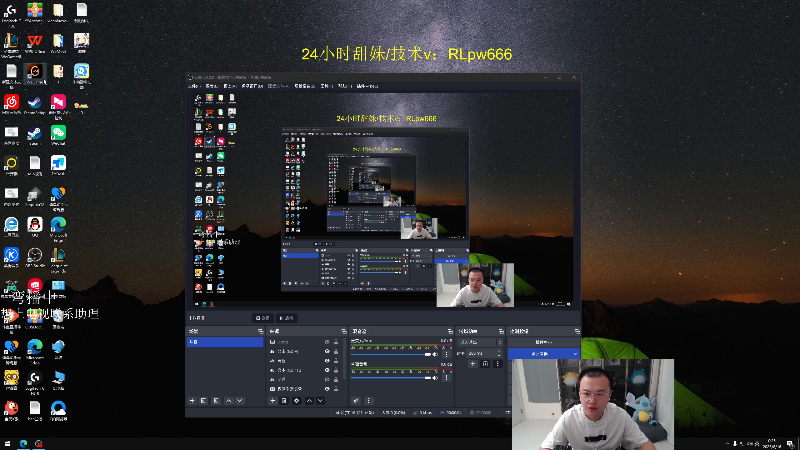Add a new scene with the plus icon
Image resolution: width=800 pixels, height=450 pixels.
pos(192,401)
